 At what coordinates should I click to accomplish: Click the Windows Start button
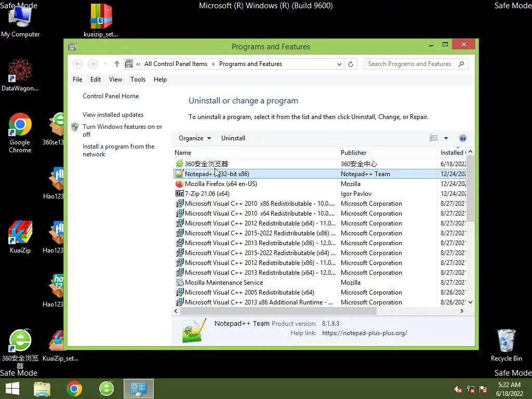pyautogui.click(x=12, y=389)
